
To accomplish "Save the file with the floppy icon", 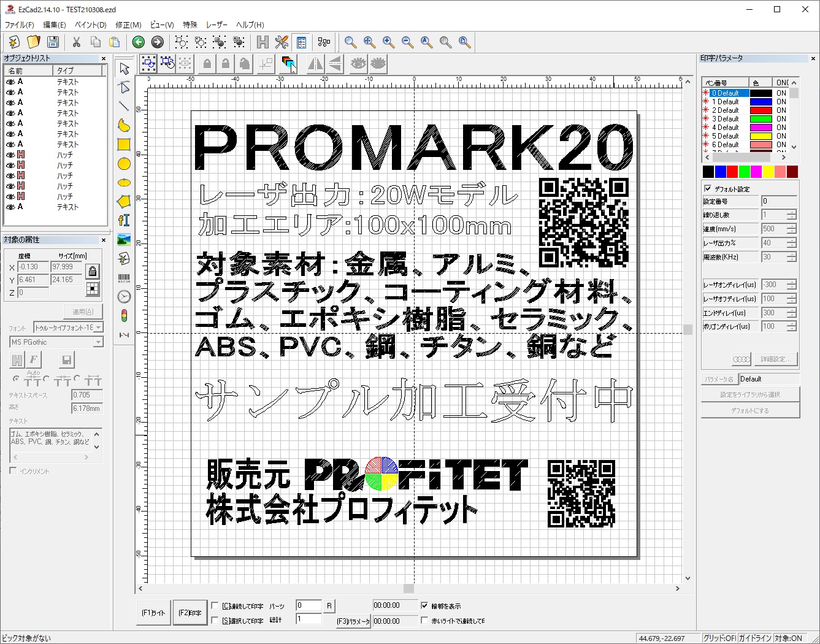I will (53, 42).
